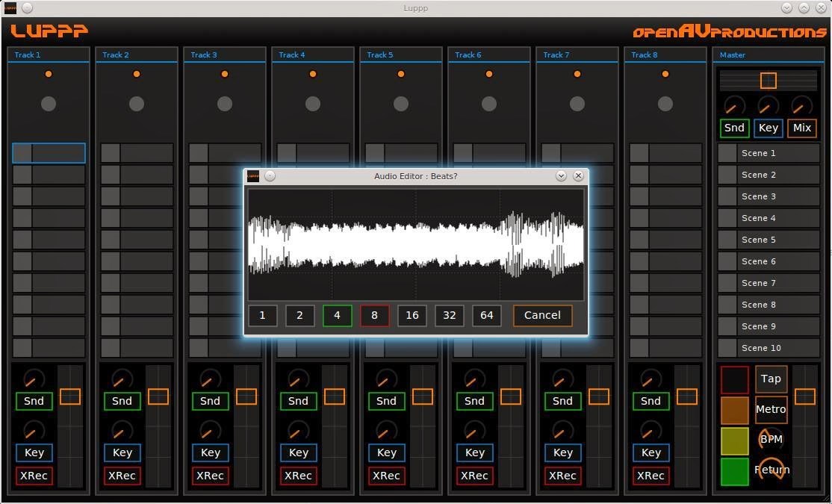Toggle Snd send on Track 1

click(34, 401)
